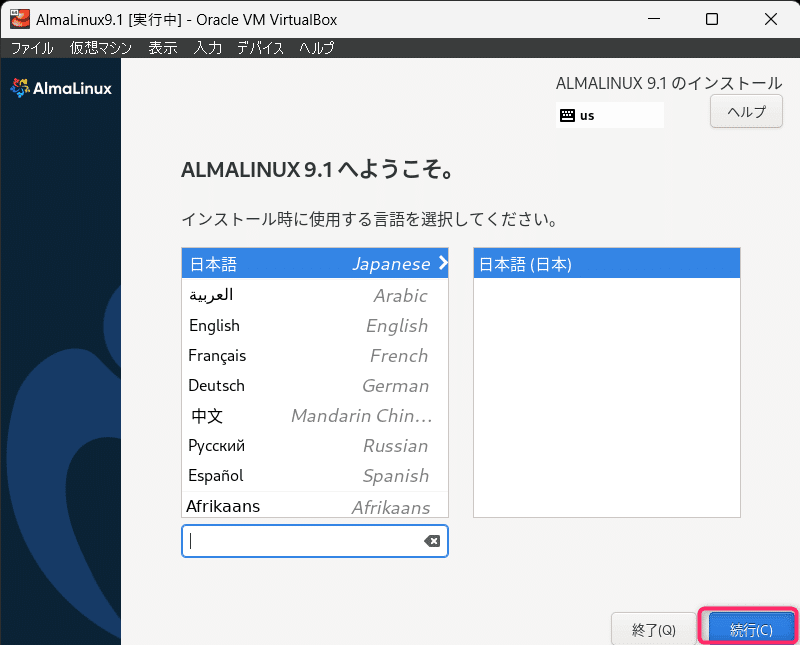Expand the Japanese language chevron arrow
Image resolution: width=800 pixels, height=645 pixels.
442,263
